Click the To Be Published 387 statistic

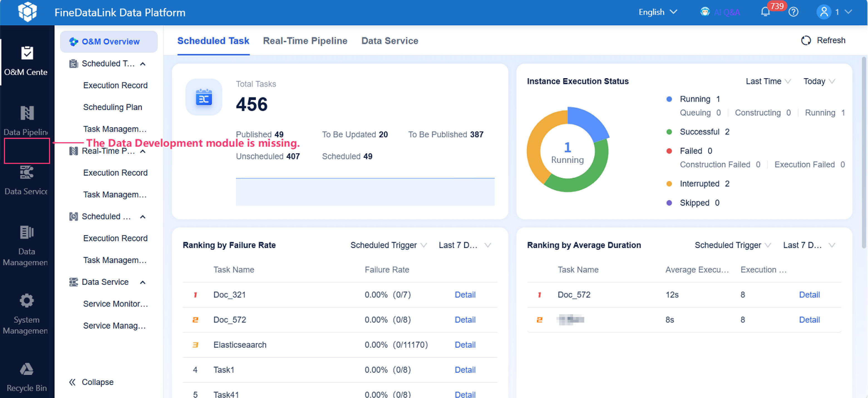coord(446,134)
